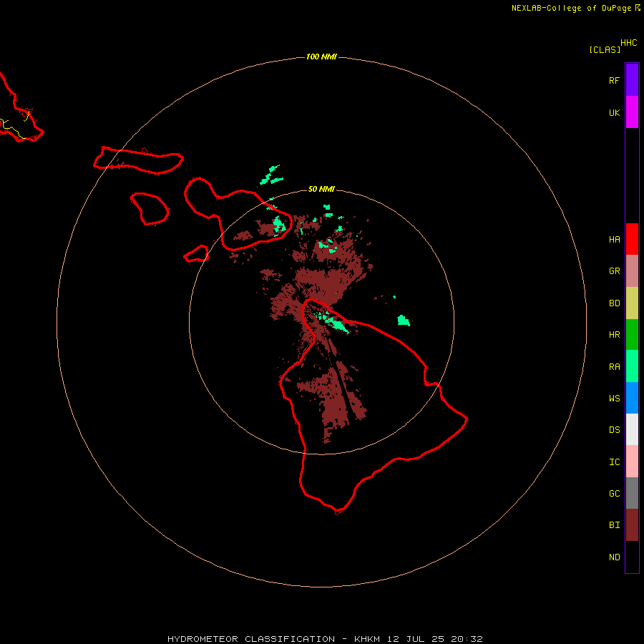Click the HA legend label
Viewport: 644px width, 644px height.
tap(614, 240)
